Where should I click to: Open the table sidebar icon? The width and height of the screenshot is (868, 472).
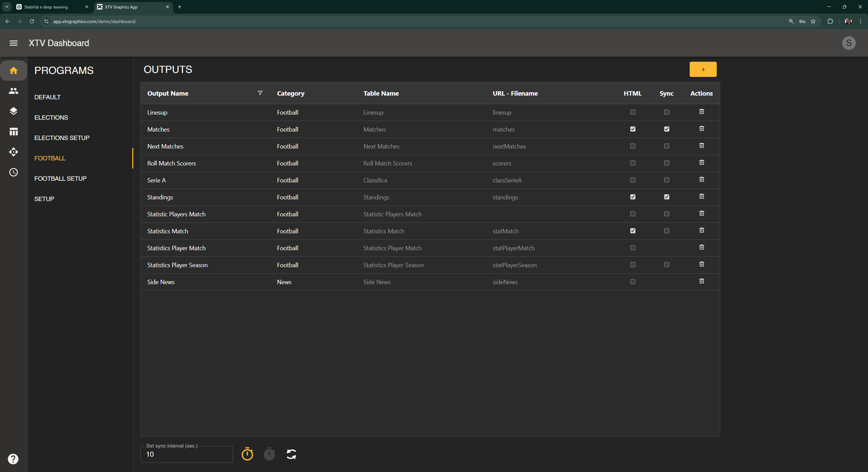pos(14,132)
